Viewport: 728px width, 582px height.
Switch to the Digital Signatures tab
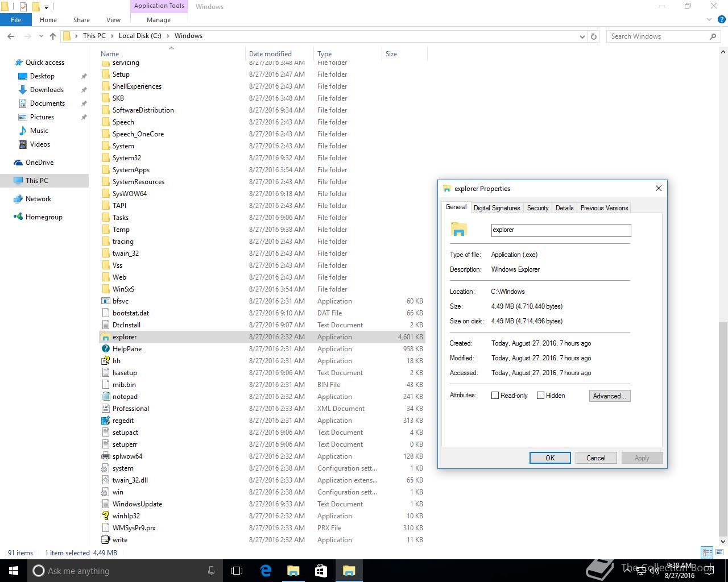coord(497,208)
